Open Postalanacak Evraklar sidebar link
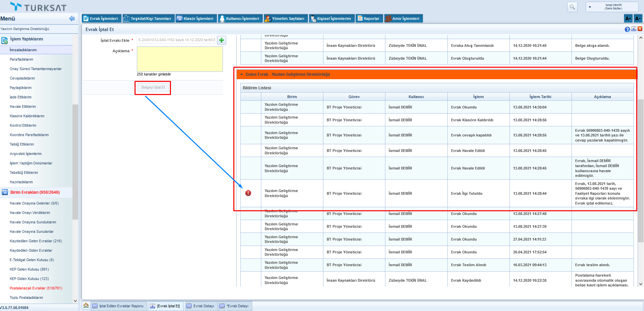 click(x=36, y=288)
